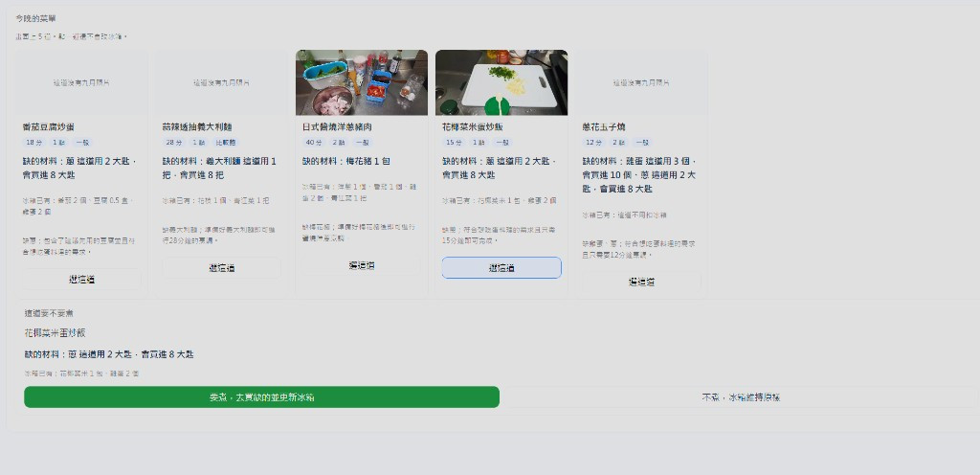
Task: Click the 28 分 time tag
Action: point(174,143)
